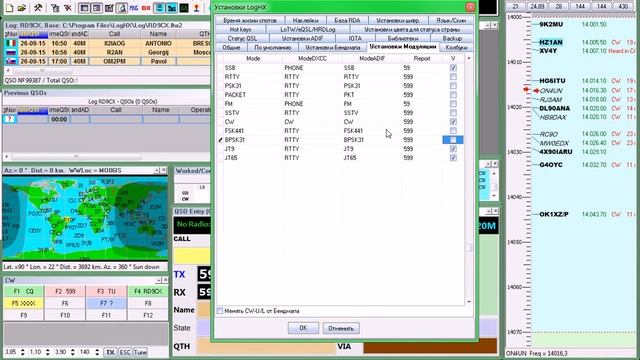Confirm settings with OK button
This screenshot has height=360, width=640.
[x=303, y=328]
